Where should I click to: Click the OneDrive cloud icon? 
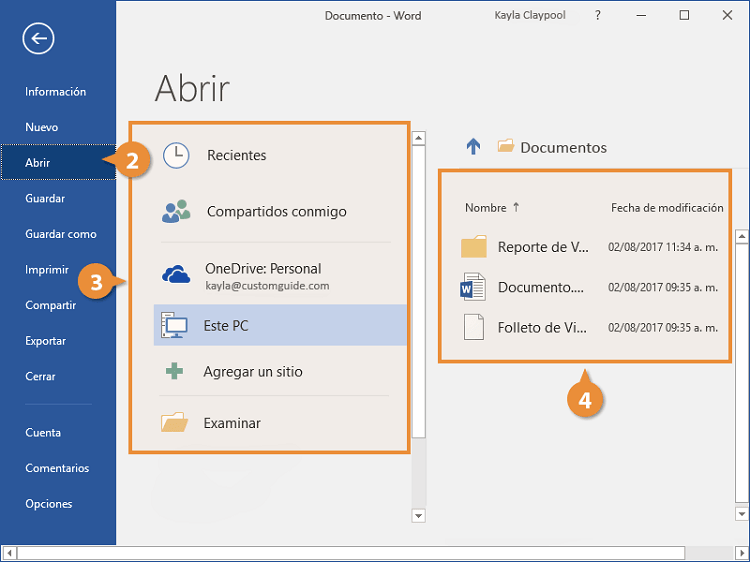pyautogui.click(x=176, y=275)
